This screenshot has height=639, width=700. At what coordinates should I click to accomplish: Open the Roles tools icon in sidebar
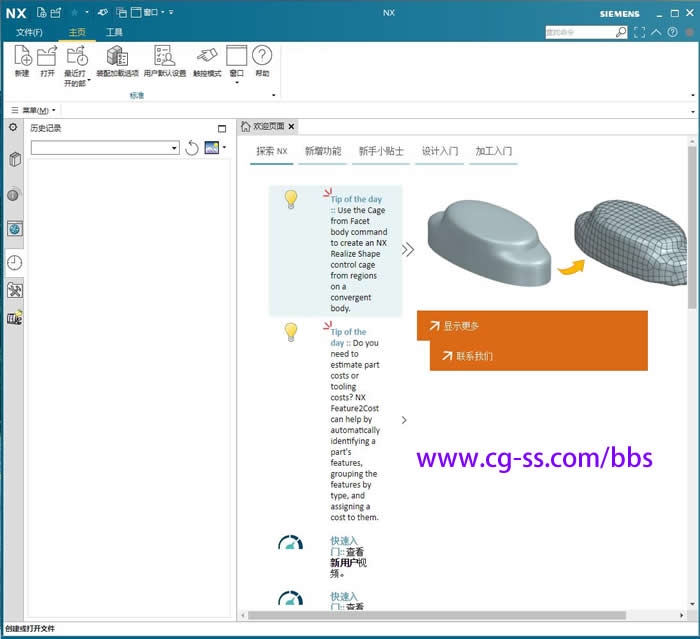(x=15, y=290)
